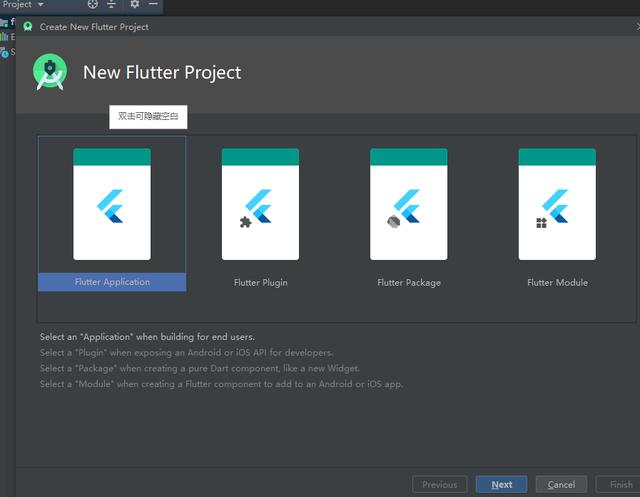Click the Flutter Package label
640x497 pixels.
tap(409, 282)
